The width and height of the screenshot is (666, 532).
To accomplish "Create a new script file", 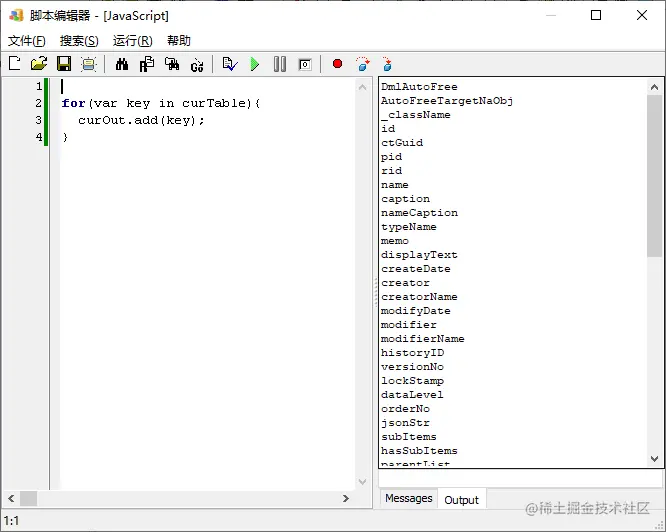I will click(x=14, y=64).
